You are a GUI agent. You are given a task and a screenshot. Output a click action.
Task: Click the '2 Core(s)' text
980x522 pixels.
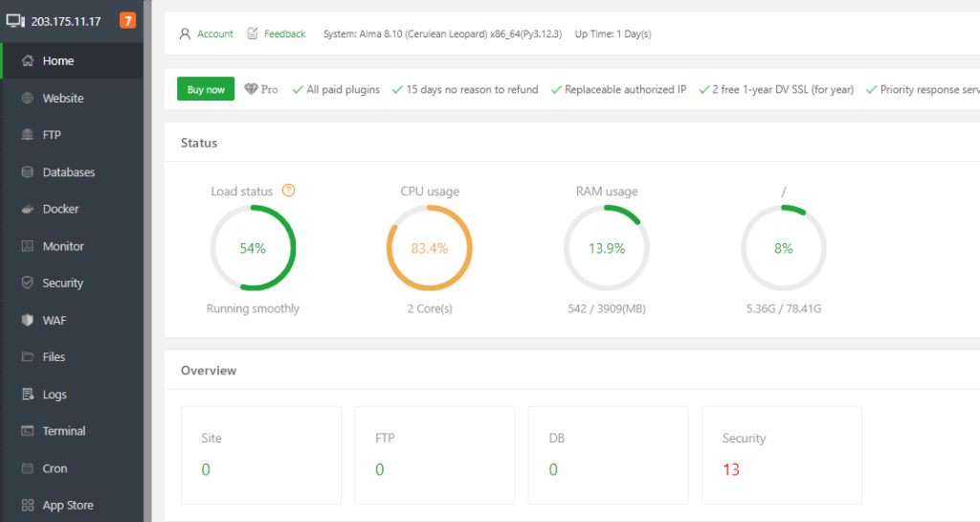pos(430,308)
